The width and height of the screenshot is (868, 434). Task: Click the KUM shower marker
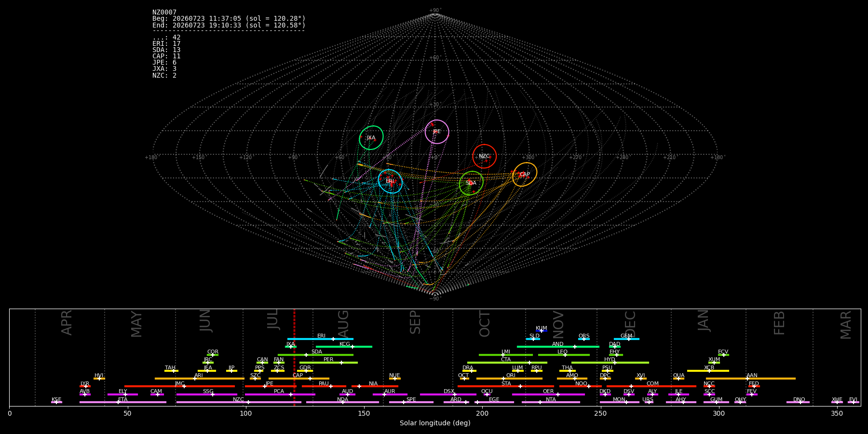(x=542, y=331)
